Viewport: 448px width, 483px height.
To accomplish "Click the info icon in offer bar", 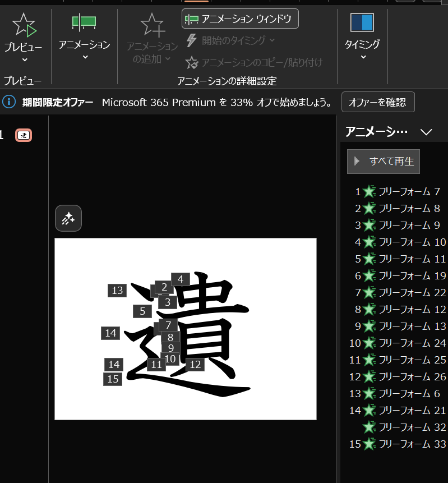I will [9, 102].
